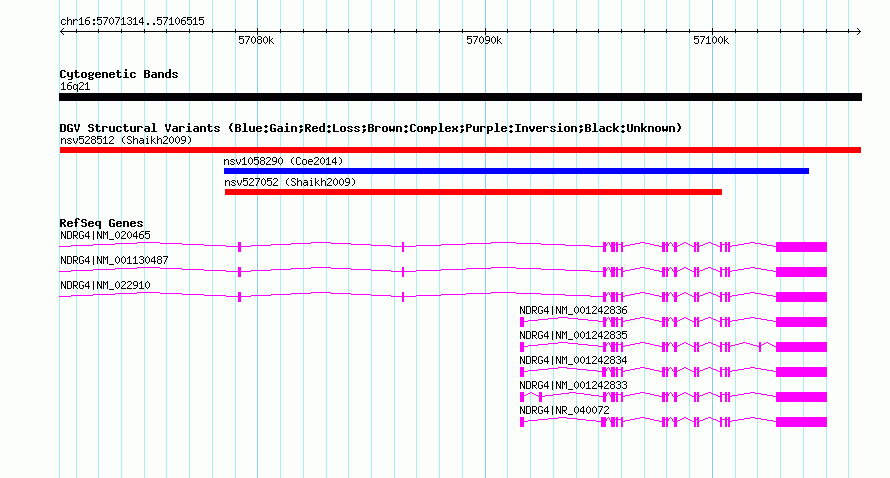Click the NM_001130487 transcript's final large exon
The width and height of the screenshot is (890, 478).
pyautogui.click(x=801, y=272)
